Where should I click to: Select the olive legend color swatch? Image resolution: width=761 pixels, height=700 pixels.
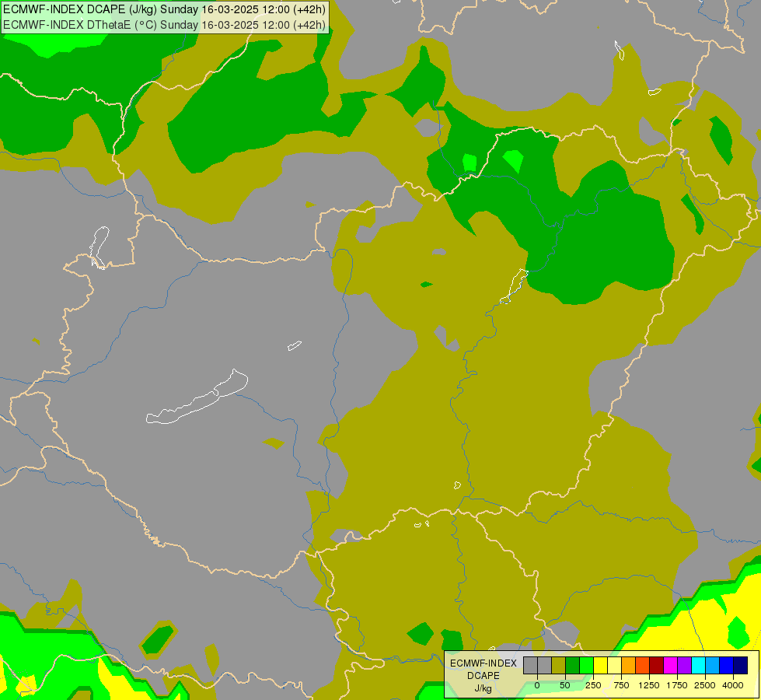point(558,666)
